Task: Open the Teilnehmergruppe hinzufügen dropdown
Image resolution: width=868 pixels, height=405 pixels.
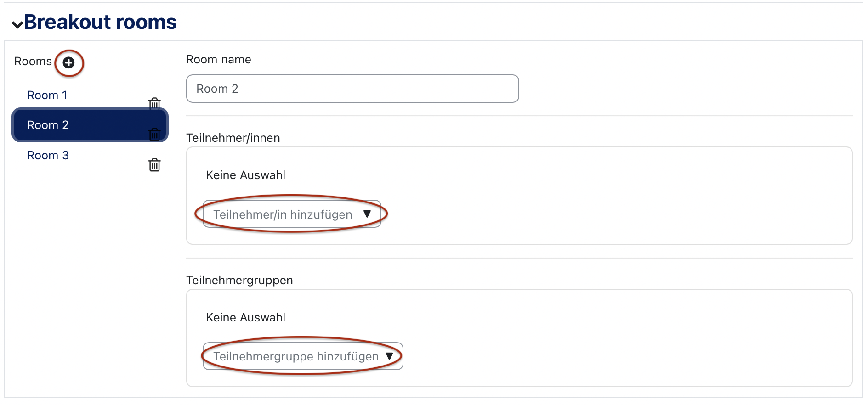Action: coord(296,356)
